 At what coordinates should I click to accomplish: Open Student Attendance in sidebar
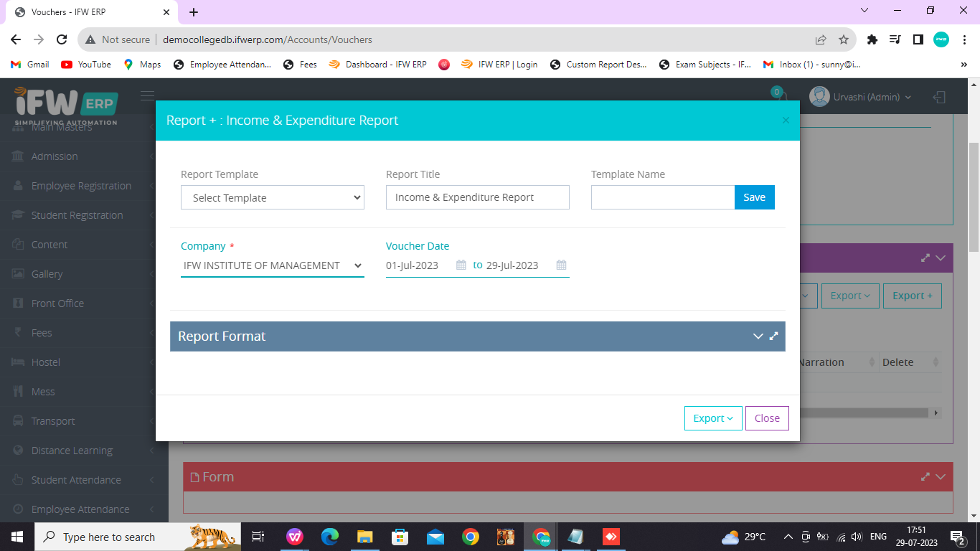coord(84,480)
